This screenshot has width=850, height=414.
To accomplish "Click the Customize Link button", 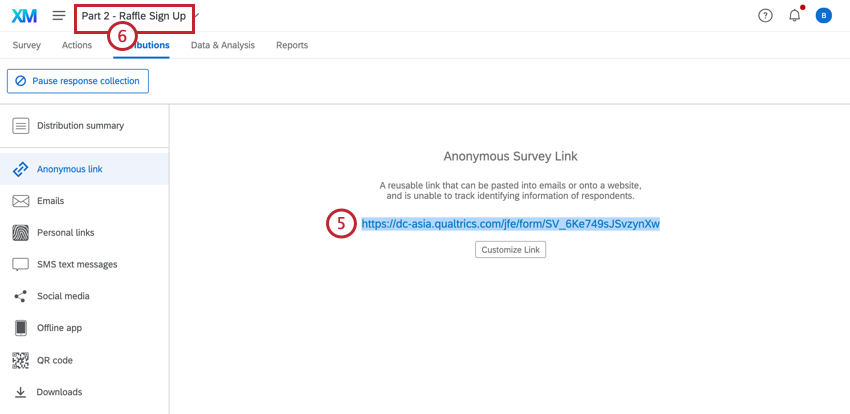I will click(x=510, y=250).
